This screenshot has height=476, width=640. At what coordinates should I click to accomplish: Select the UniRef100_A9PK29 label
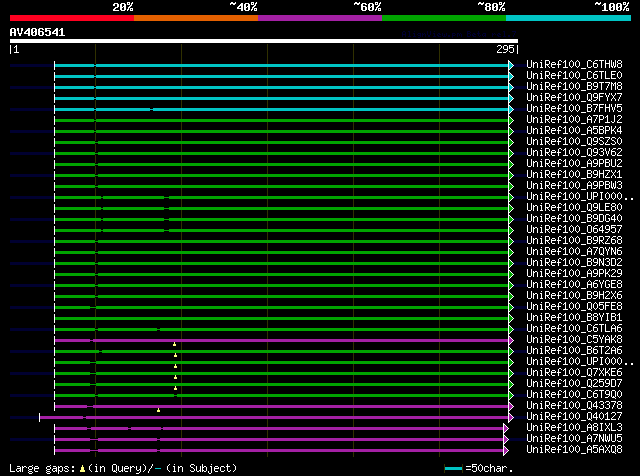(574, 274)
